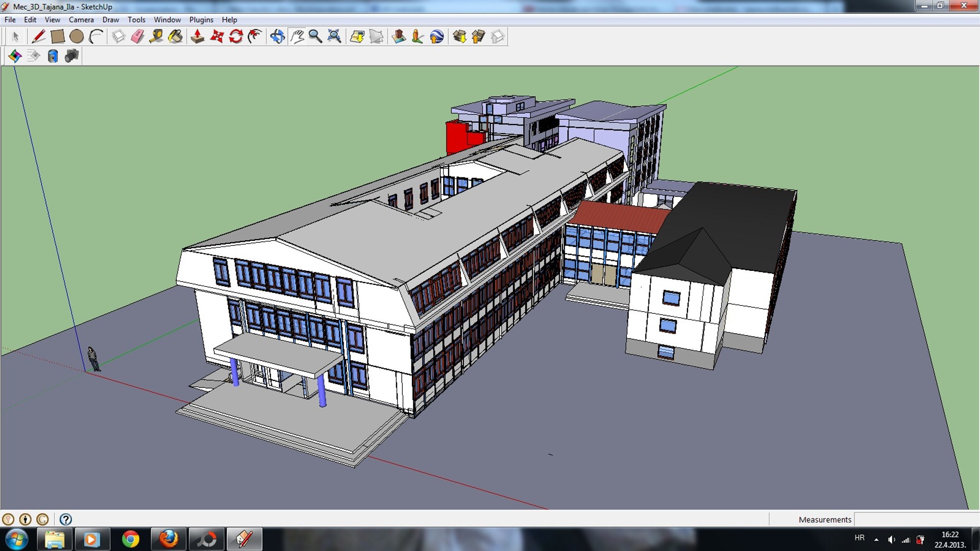This screenshot has height=551, width=980.
Task: Open the Help menu
Action: pyautogui.click(x=229, y=20)
